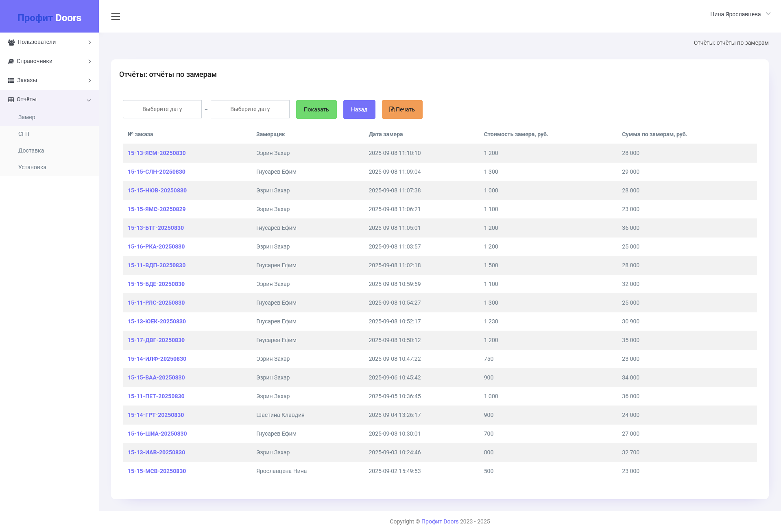Screen dimensions: 781x532
Task: Click the document icon inside Печать button
Action: click(391, 109)
